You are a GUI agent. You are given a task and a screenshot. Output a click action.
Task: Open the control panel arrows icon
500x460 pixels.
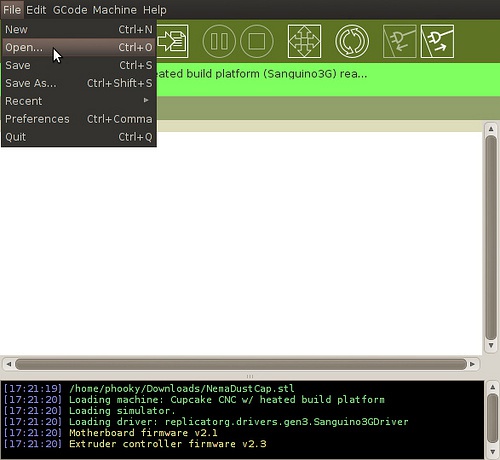[x=304, y=41]
